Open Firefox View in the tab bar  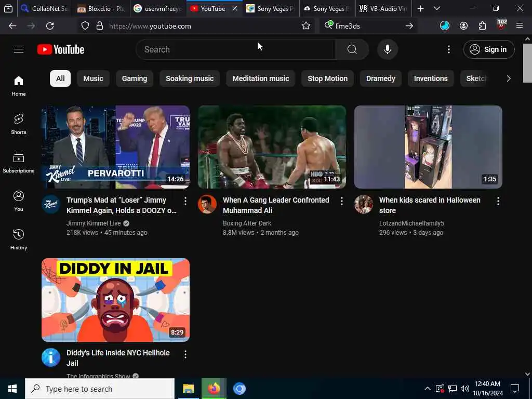click(8, 9)
